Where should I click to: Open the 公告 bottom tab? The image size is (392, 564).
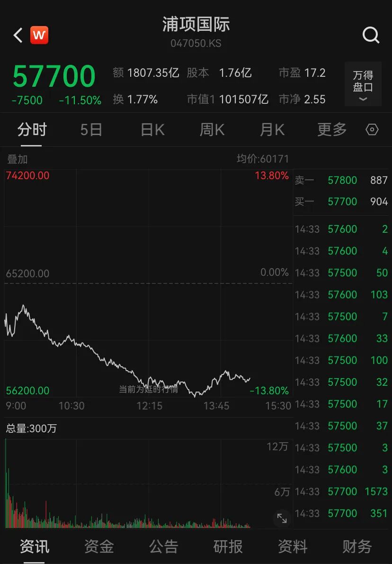(x=163, y=546)
